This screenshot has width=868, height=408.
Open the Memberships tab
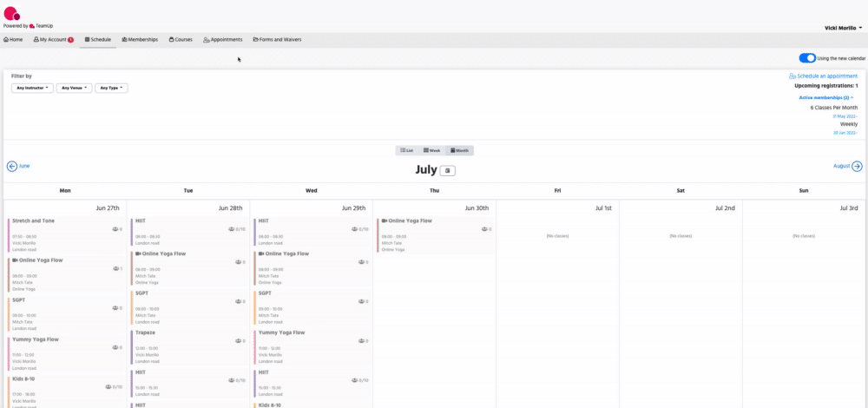(140, 39)
